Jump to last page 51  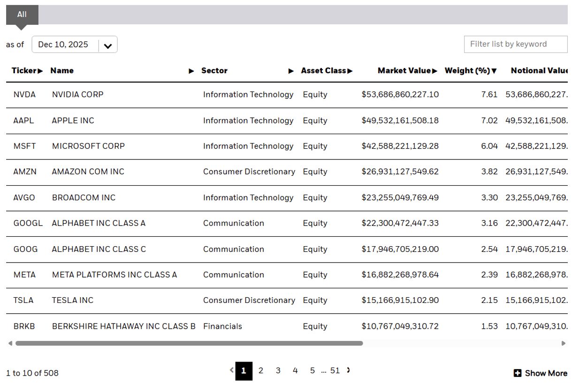click(335, 371)
